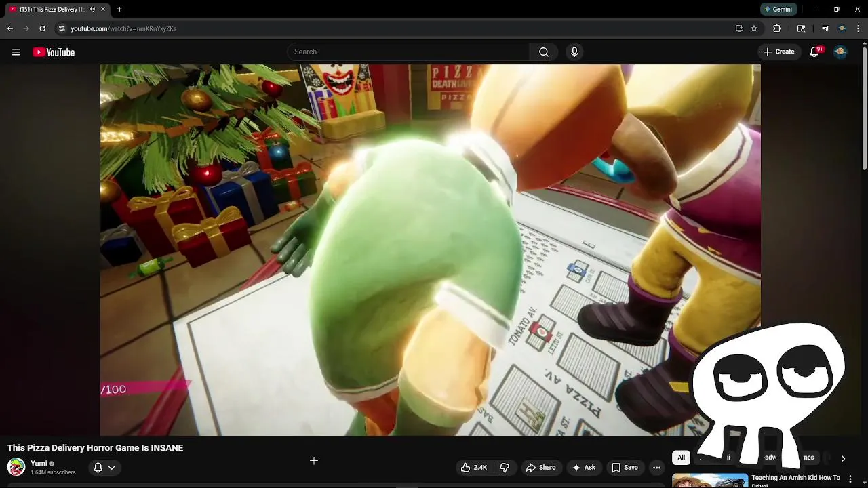Reload the page
This screenshot has height=488, width=868.
42,28
